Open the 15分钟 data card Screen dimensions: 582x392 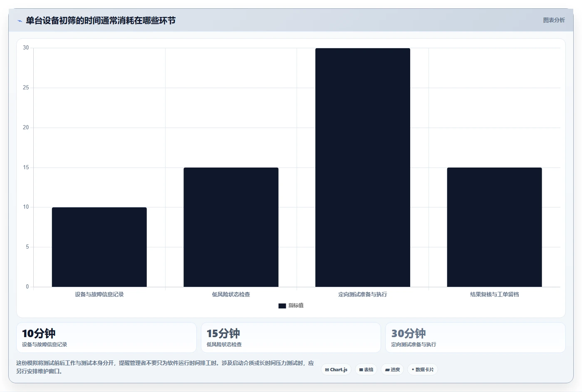(x=291, y=338)
